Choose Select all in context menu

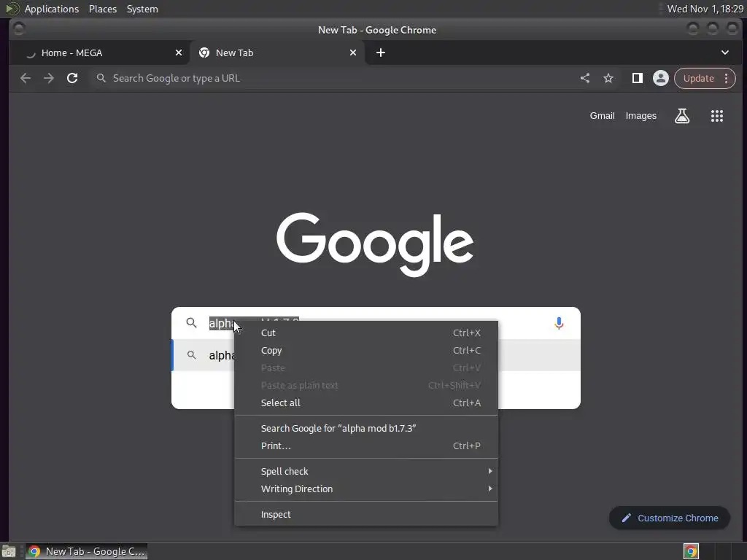366,402
